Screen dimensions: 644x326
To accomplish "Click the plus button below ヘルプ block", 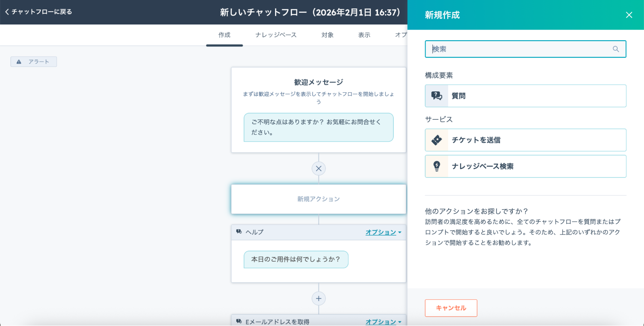I will click(319, 299).
